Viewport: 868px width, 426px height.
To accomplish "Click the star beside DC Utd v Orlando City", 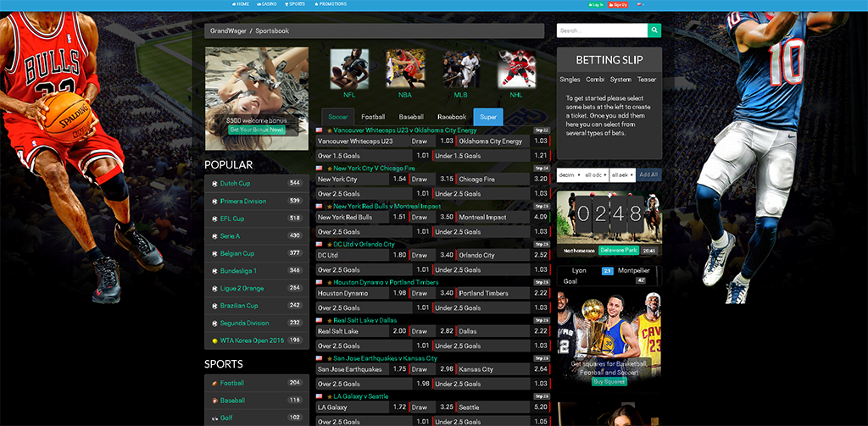I will tap(330, 245).
